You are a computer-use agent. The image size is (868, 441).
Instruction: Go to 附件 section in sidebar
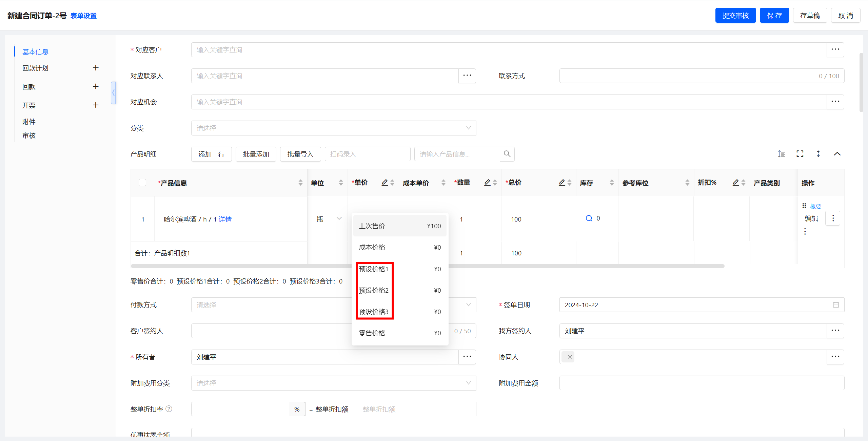click(x=29, y=122)
